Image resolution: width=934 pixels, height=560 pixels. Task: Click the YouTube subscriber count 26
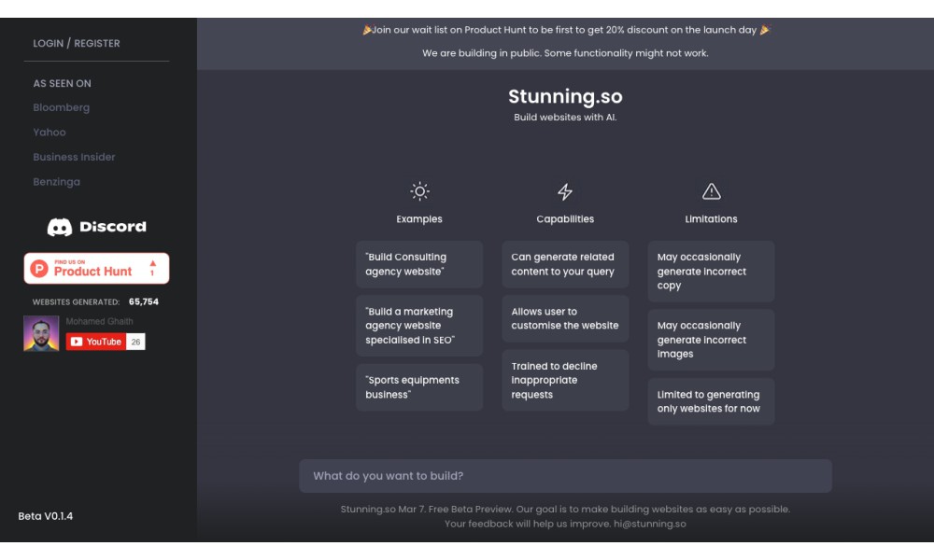tap(135, 342)
